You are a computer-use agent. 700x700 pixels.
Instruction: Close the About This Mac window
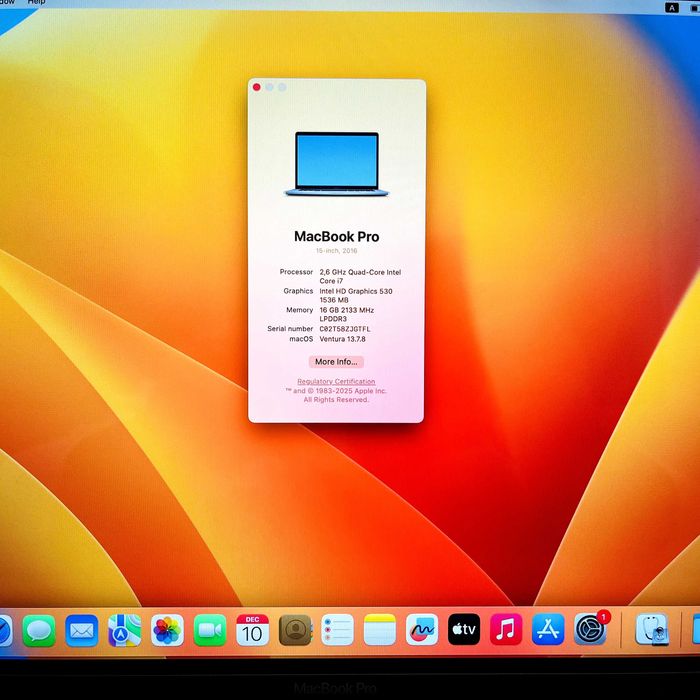pyautogui.click(x=257, y=87)
